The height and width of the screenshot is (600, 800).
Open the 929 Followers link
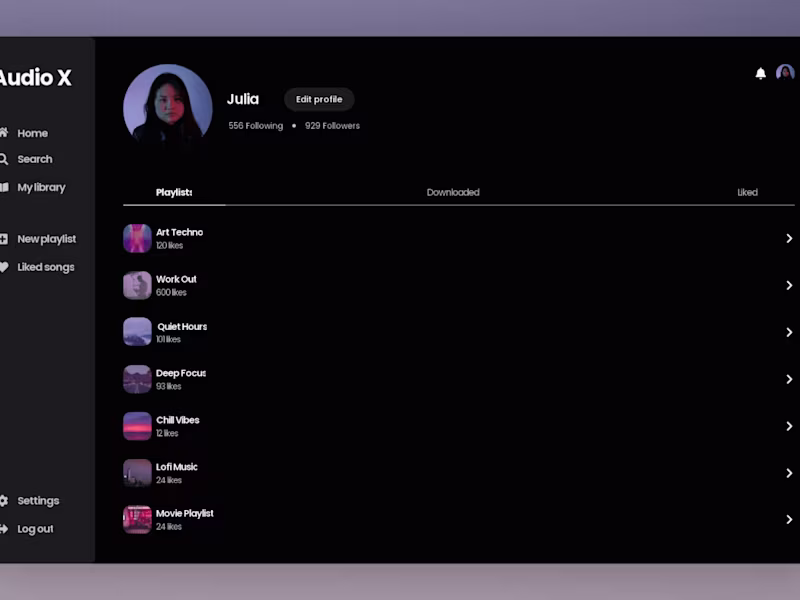pos(332,126)
